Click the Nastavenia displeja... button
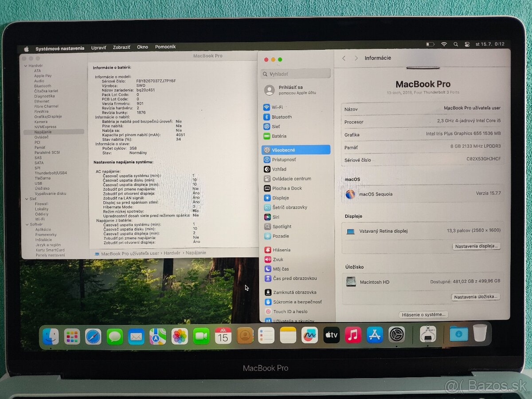 477,246
